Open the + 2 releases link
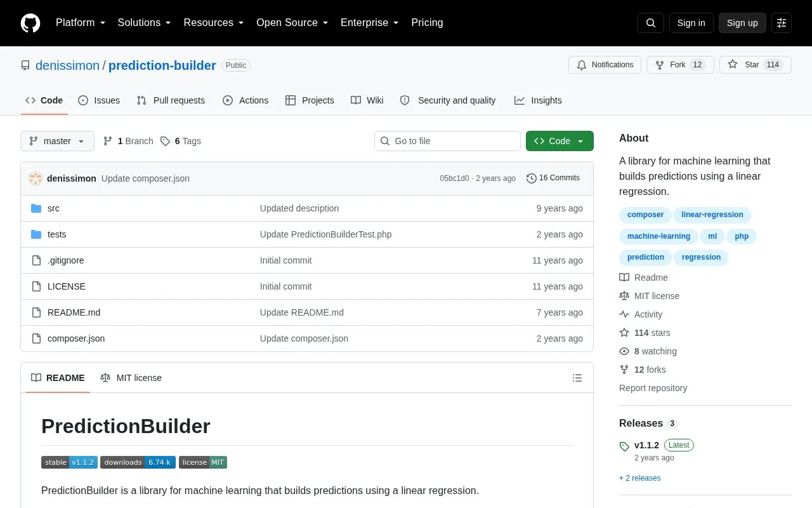 639,478
